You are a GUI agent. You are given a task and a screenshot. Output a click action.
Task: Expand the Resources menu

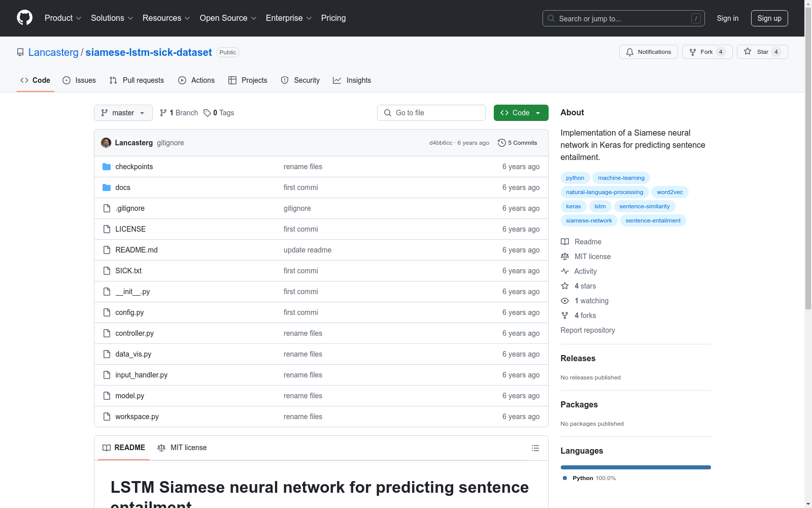[166, 18]
